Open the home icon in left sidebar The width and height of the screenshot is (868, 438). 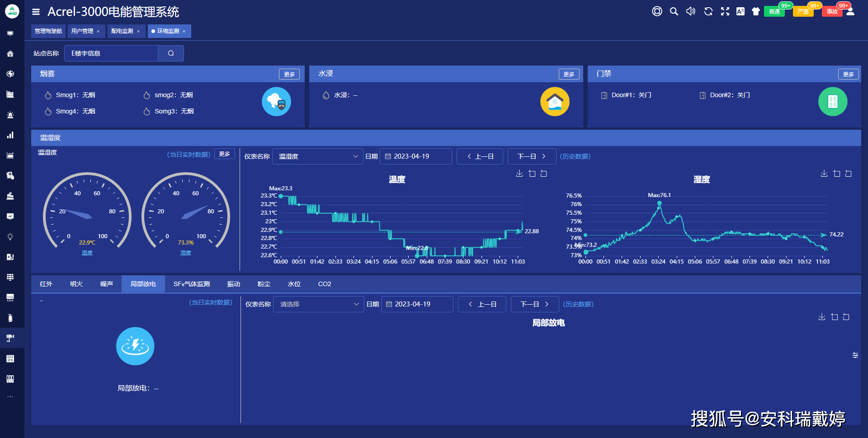10,54
